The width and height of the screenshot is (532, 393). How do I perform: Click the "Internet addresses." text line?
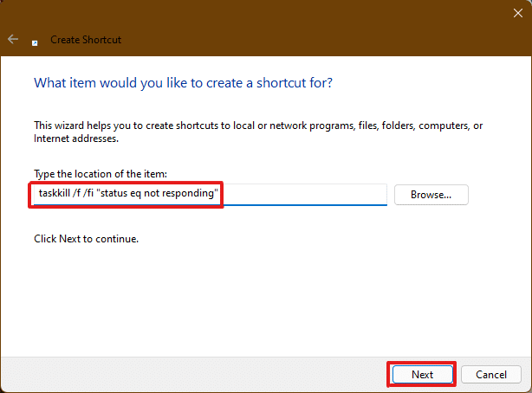[76, 139]
